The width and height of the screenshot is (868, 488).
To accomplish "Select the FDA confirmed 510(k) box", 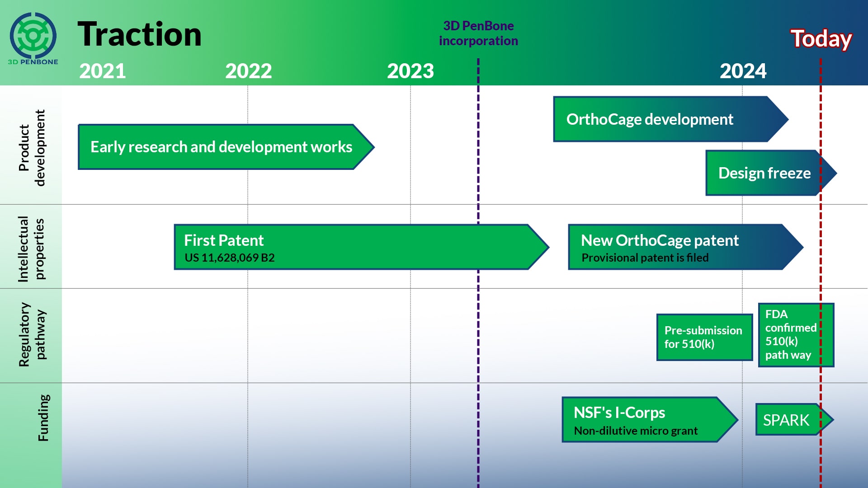I will click(x=791, y=334).
